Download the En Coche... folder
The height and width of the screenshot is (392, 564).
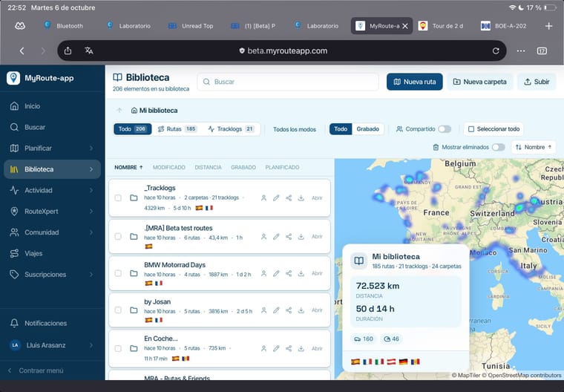coord(301,348)
